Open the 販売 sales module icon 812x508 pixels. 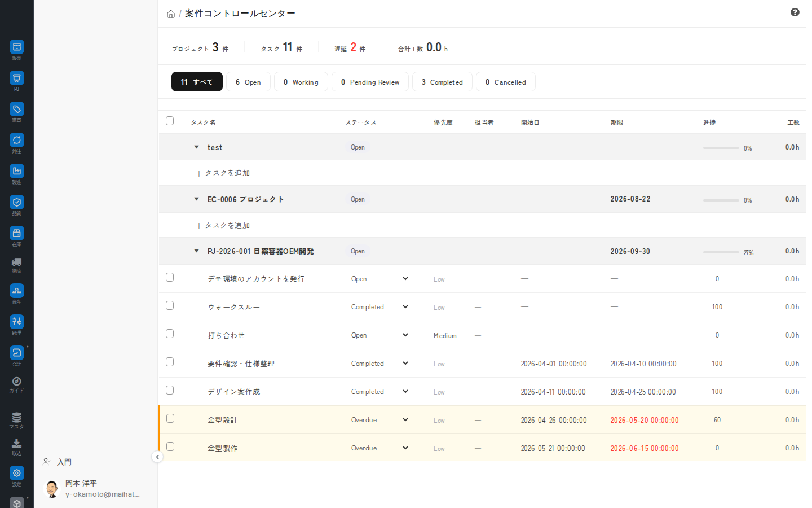(x=17, y=47)
